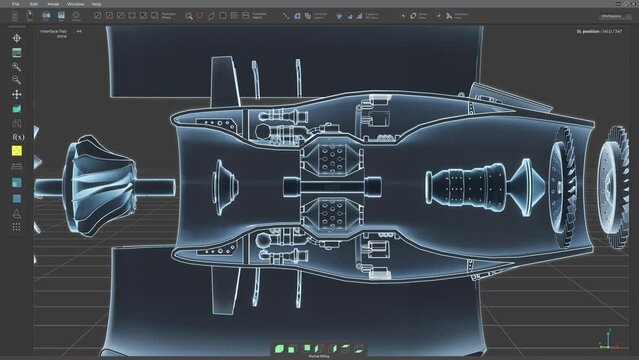Click the pink ruler measure icon in sidebar
Screen dimensions: 639x360
point(17,166)
